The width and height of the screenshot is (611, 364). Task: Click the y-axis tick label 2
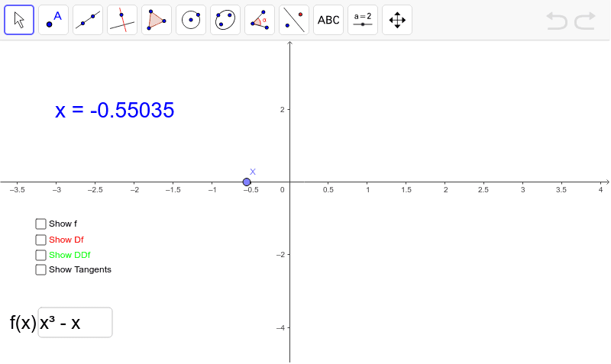283,110
